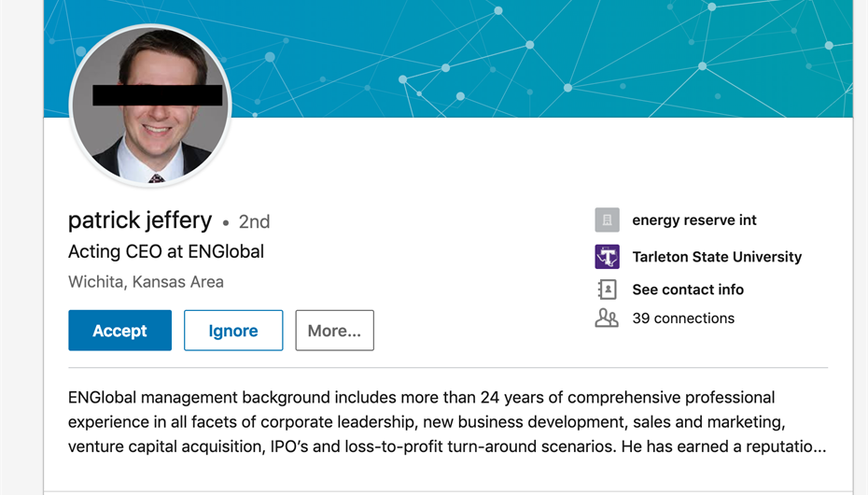
Task: Click the 2nd degree connection badge
Action: coord(254,222)
